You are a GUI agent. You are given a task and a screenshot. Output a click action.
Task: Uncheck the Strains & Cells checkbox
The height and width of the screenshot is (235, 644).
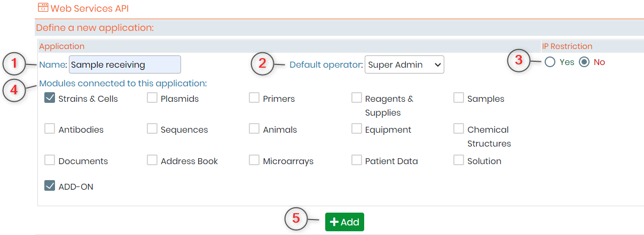point(50,98)
